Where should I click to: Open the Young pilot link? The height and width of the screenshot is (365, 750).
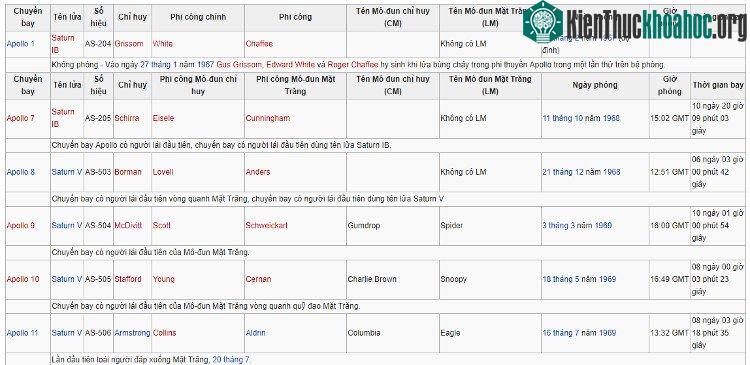[x=164, y=279]
